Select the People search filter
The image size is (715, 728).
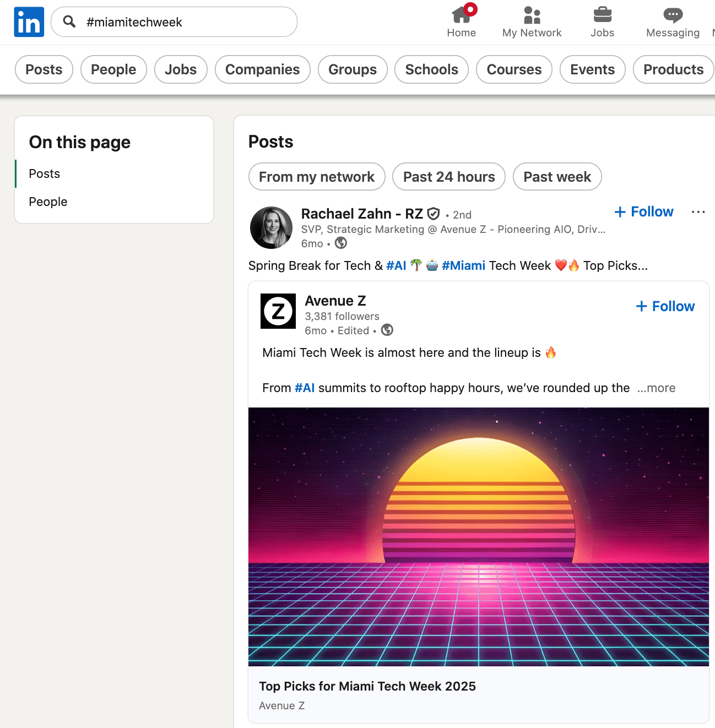[113, 69]
